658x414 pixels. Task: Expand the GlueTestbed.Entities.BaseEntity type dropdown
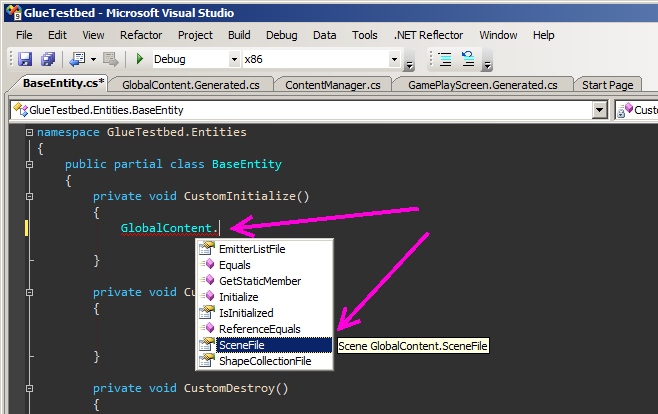(x=600, y=110)
